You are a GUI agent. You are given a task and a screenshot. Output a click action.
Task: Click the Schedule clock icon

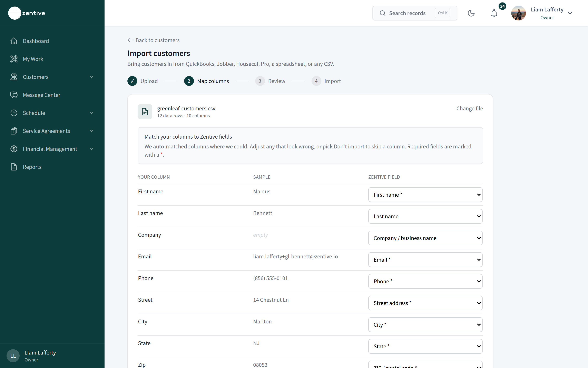coord(14,113)
